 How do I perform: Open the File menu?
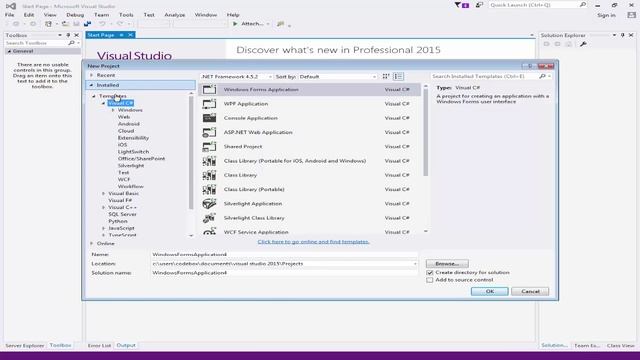coord(9,15)
